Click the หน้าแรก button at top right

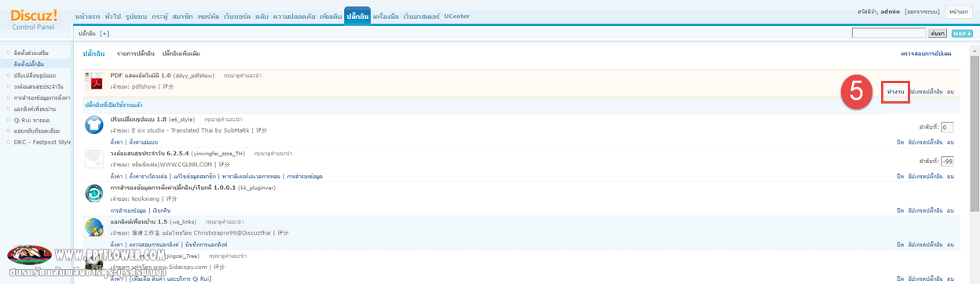[959, 12]
